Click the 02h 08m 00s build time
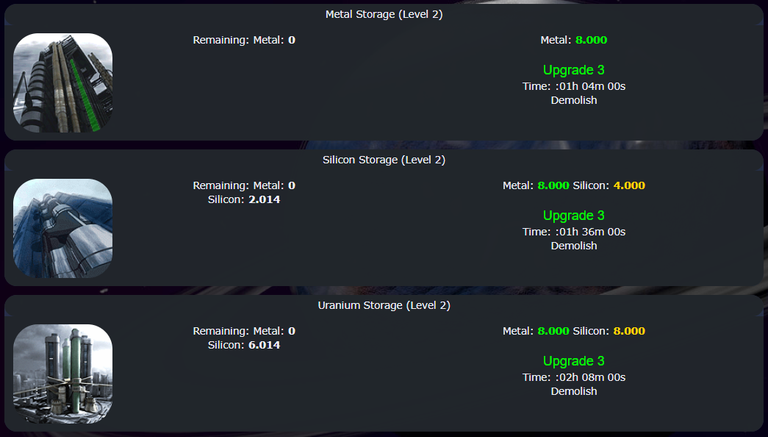This screenshot has height=437, width=768. [592, 377]
